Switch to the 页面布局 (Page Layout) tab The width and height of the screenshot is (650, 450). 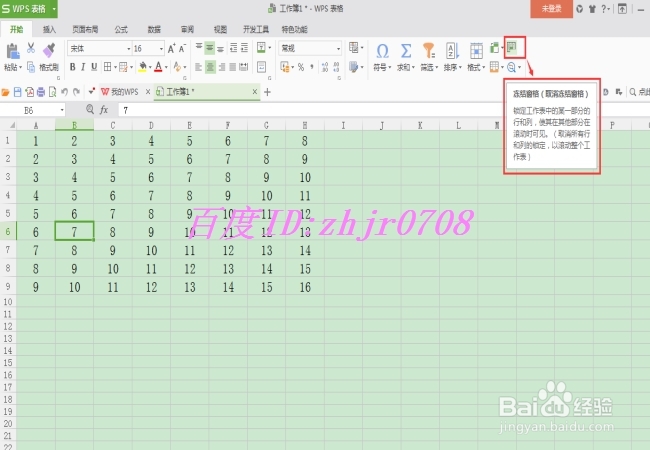coord(85,29)
